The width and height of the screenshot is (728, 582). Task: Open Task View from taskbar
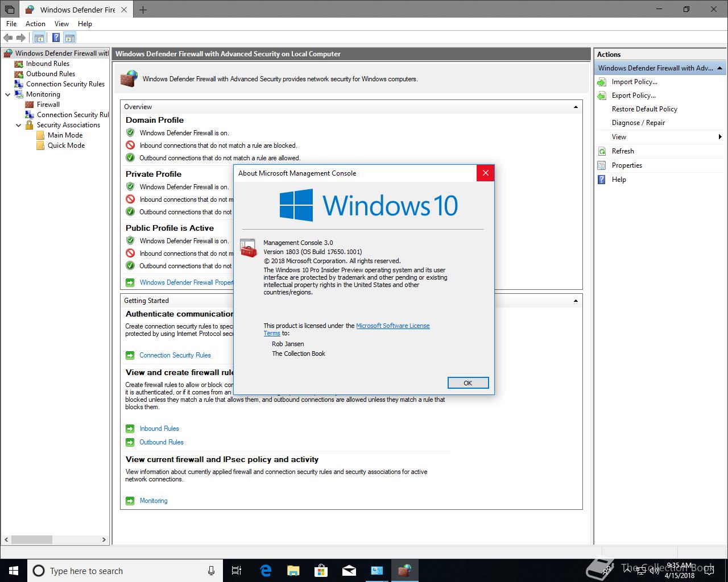tap(237, 571)
